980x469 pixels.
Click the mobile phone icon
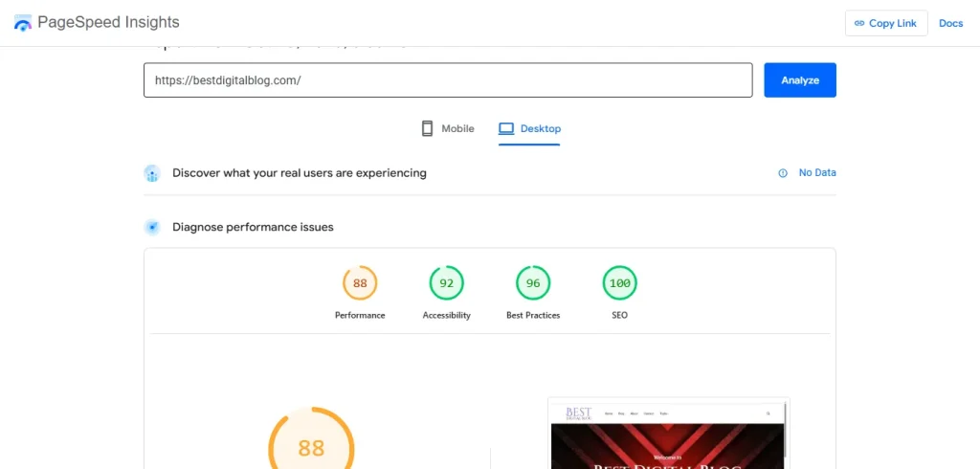click(x=428, y=129)
